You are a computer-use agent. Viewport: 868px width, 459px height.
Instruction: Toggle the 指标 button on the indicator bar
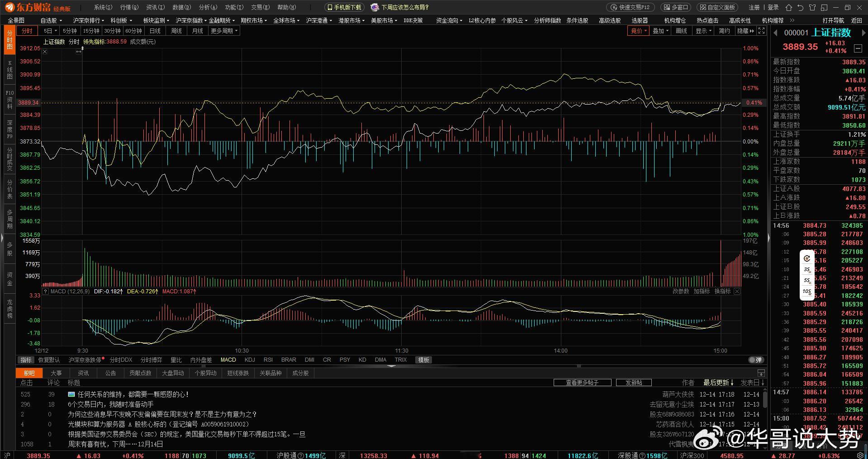(26, 360)
